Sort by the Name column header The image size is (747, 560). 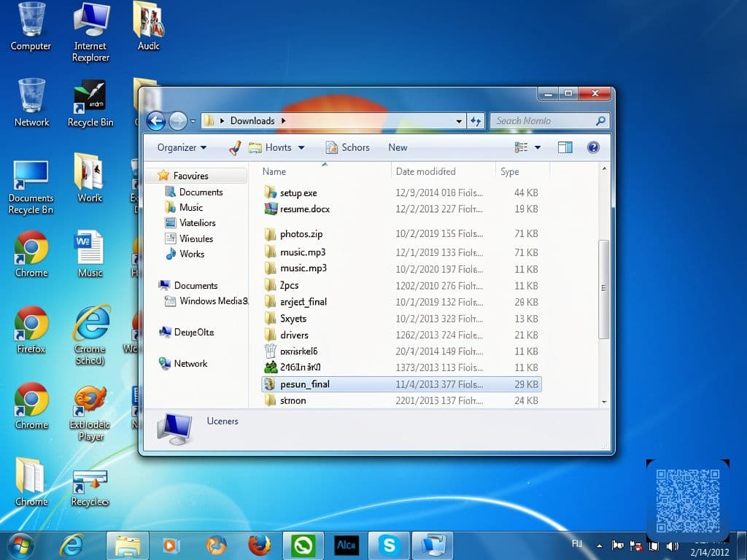click(x=274, y=171)
